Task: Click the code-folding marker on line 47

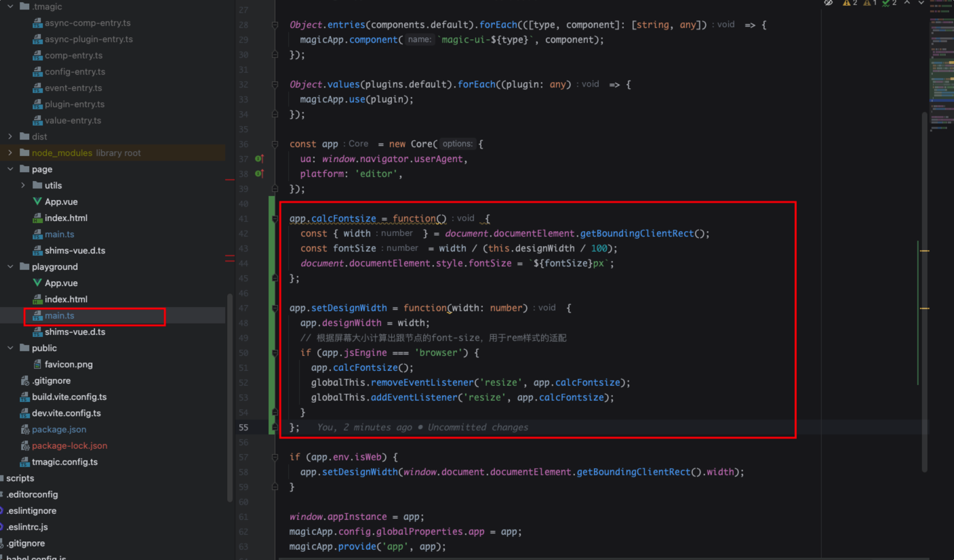Action: (275, 307)
